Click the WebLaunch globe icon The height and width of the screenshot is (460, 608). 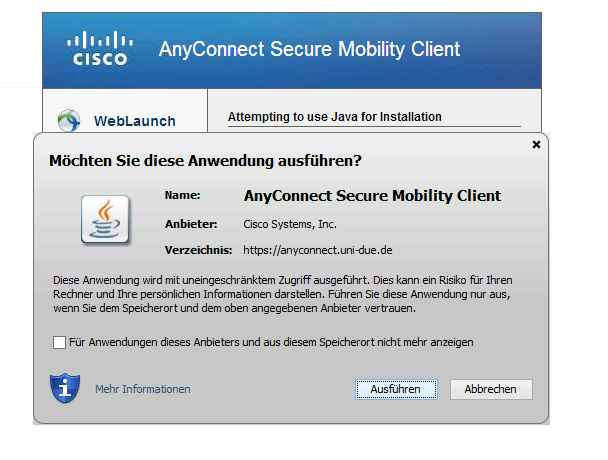pyautogui.click(x=69, y=120)
